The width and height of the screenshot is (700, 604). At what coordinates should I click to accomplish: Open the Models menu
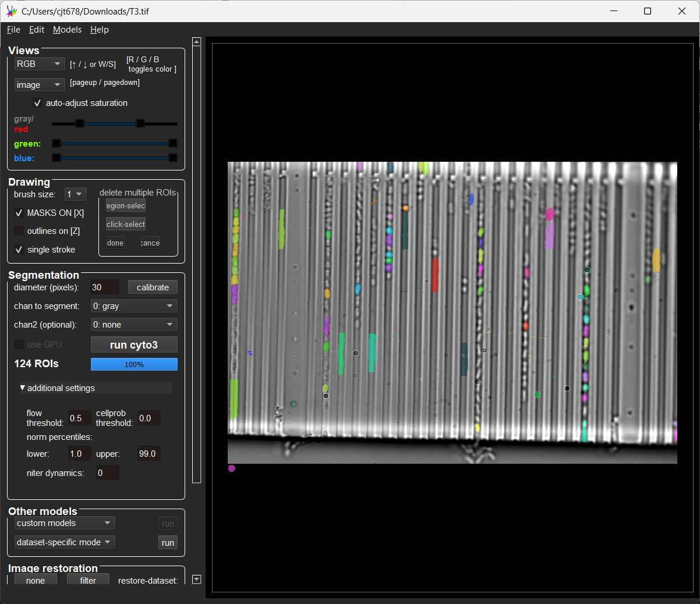(67, 29)
